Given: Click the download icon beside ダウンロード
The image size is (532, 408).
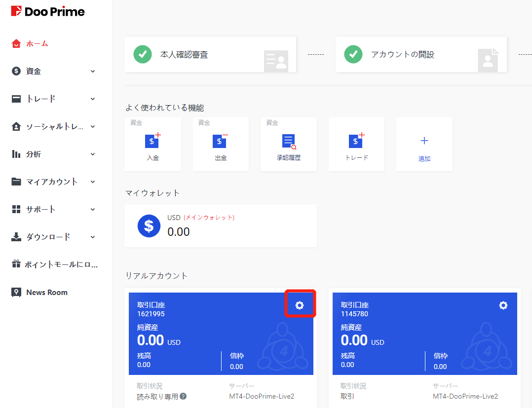Looking at the screenshot, I should click(16, 237).
